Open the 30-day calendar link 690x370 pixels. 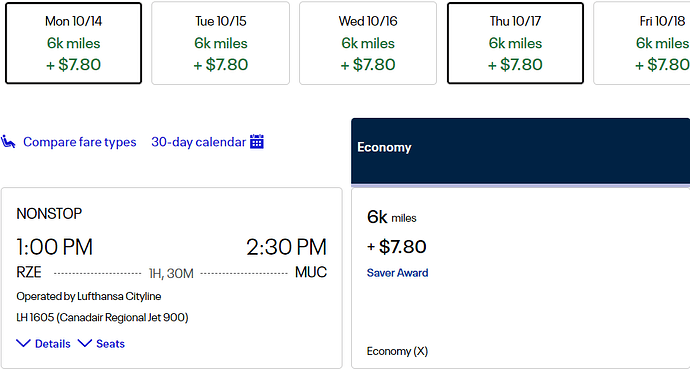pos(198,142)
